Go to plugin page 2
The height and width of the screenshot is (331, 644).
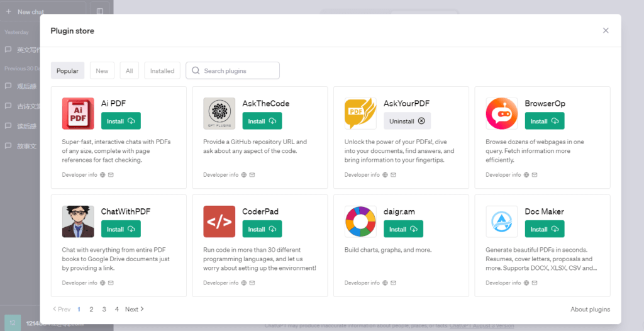coord(92,309)
